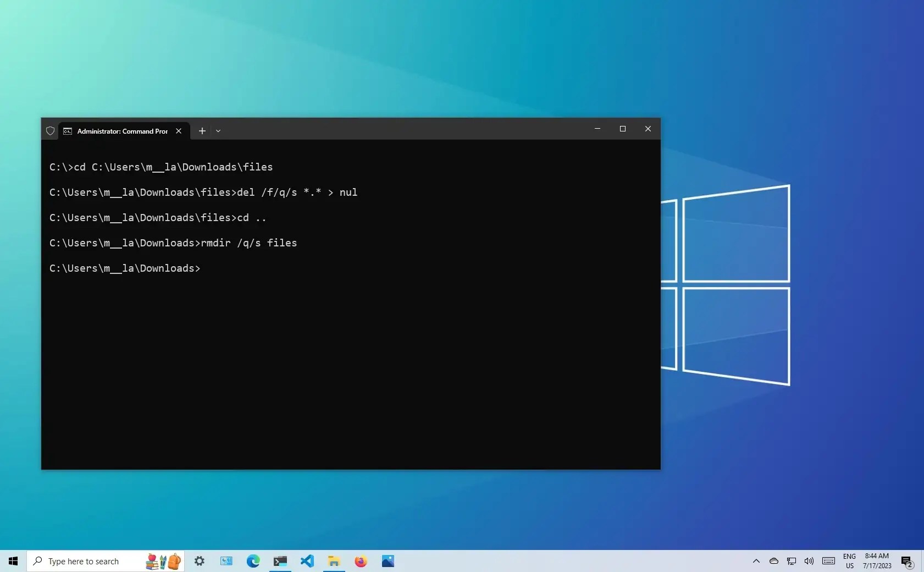Open Visual Studio Code from the taskbar

point(307,561)
